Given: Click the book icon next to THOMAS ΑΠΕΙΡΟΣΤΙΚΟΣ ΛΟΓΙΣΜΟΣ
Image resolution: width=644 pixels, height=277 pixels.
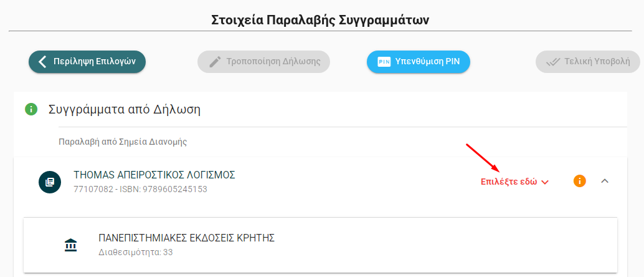Looking at the screenshot, I should pyautogui.click(x=50, y=182).
